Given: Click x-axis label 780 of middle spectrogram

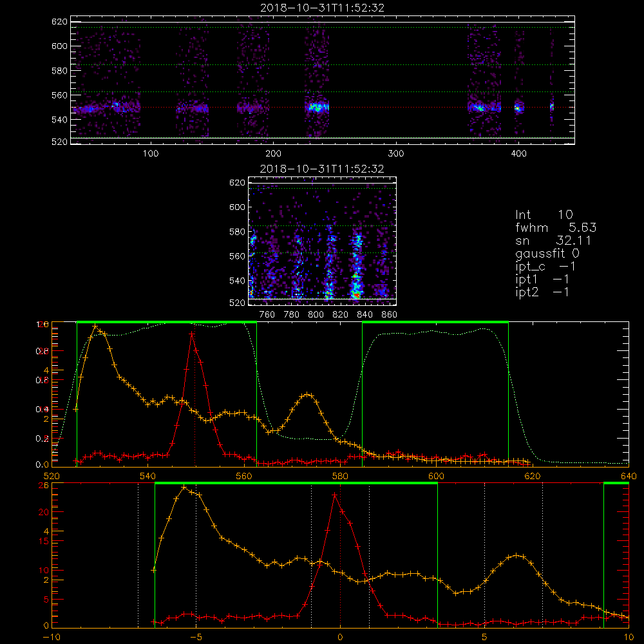Looking at the screenshot, I should click(292, 315).
